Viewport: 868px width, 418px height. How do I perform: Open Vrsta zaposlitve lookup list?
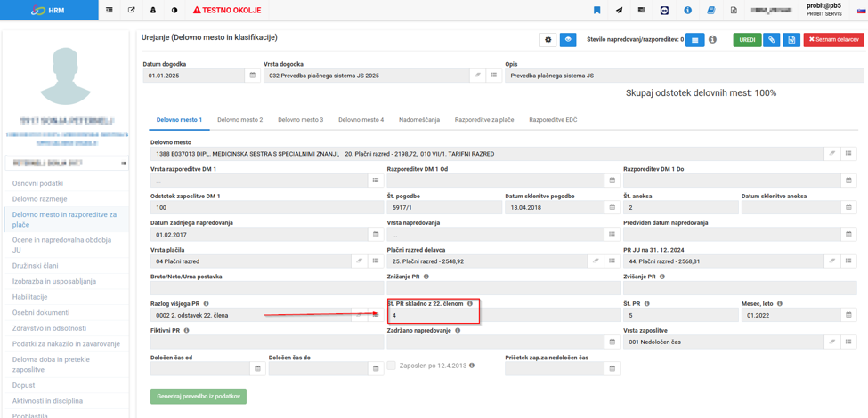tap(849, 342)
